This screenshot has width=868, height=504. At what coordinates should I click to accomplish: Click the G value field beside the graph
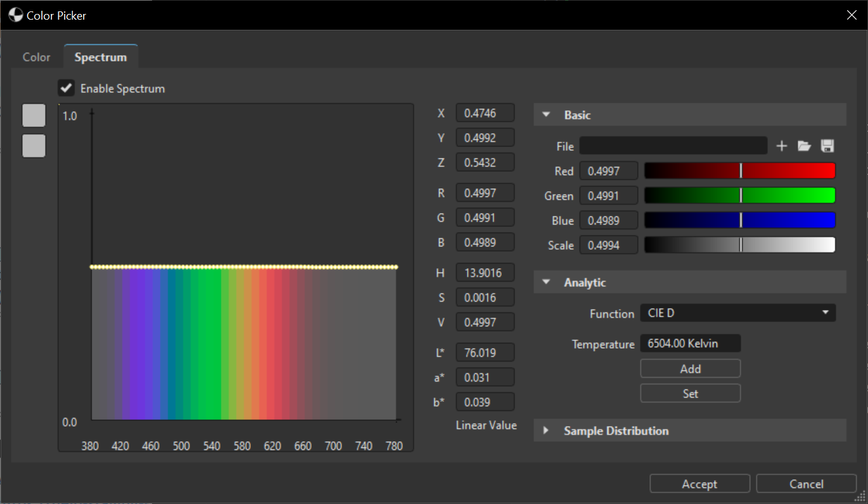(485, 217)
